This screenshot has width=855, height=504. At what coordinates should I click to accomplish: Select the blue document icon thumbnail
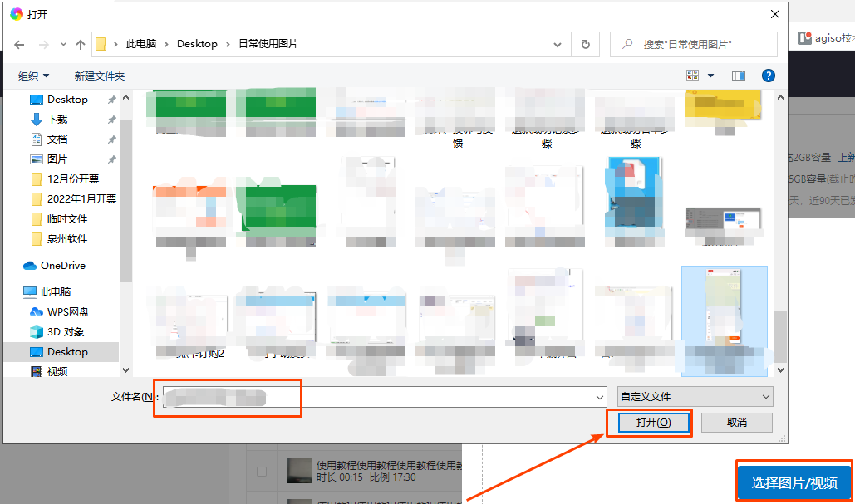click(x=635, y=192)
